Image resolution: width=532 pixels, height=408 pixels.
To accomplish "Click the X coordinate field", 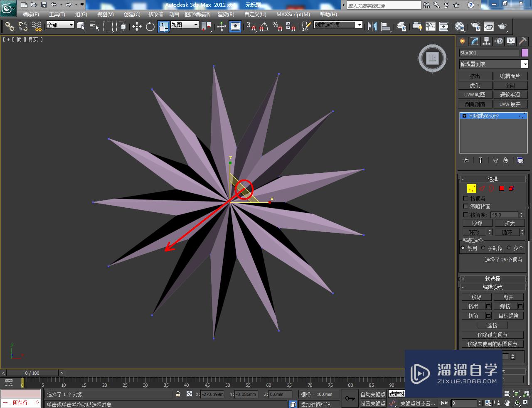I will pos(212,394).
